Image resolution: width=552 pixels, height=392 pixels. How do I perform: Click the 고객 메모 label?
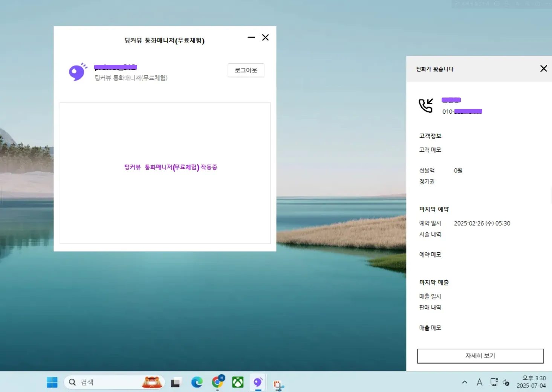coord(430,150)
